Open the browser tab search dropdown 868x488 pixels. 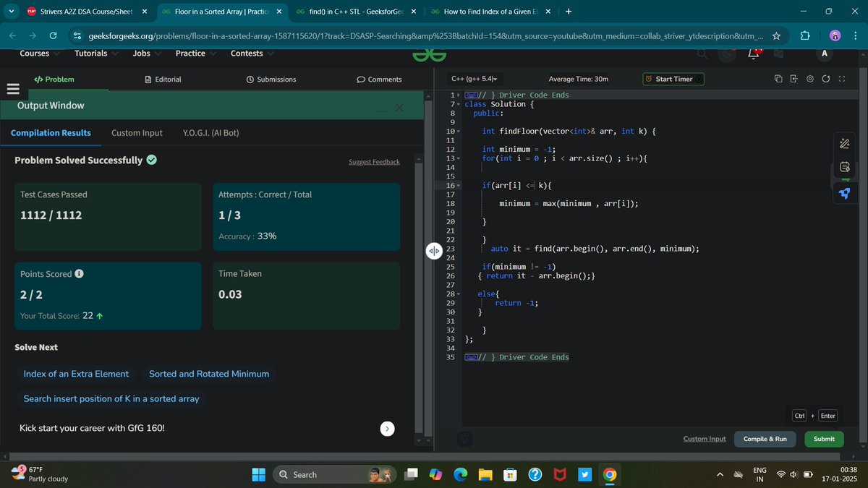12,12
